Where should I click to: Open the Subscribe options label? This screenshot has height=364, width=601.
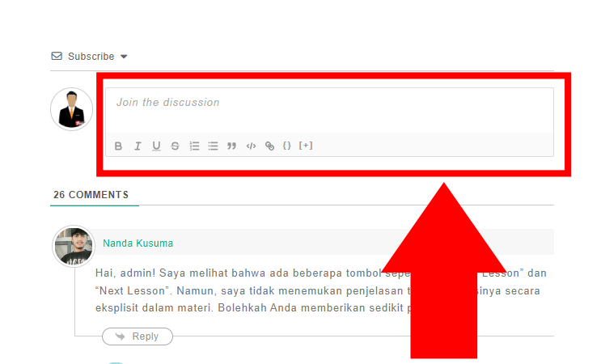click(91, 57)
